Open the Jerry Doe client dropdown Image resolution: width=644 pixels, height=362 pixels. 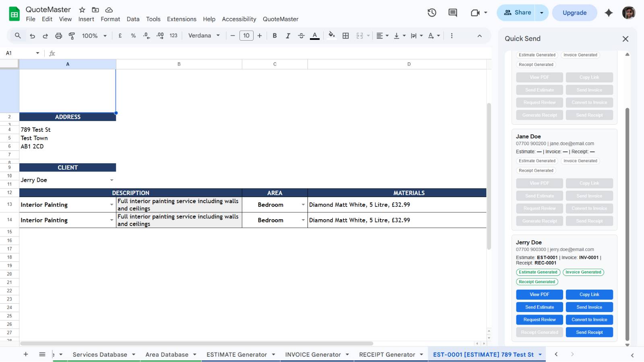tap(111, 180)
